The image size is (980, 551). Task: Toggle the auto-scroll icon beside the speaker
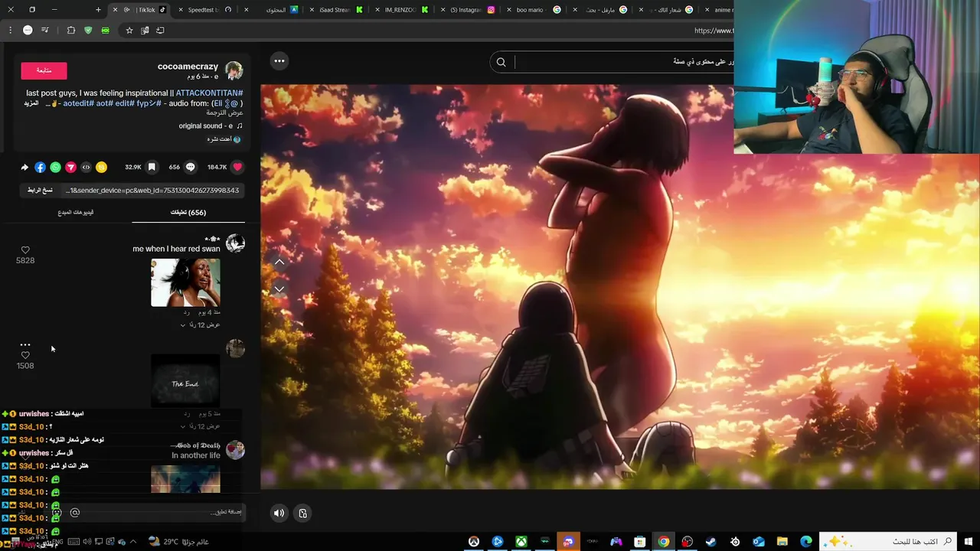click(302, 514)
